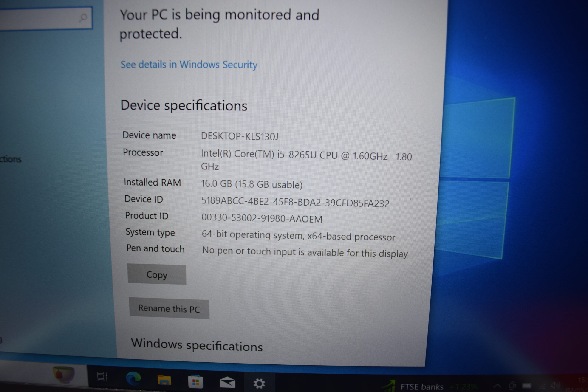Select the Product ID 00330-53002-91980-AAOEM
588x392 pixels.
coord(262,218)
